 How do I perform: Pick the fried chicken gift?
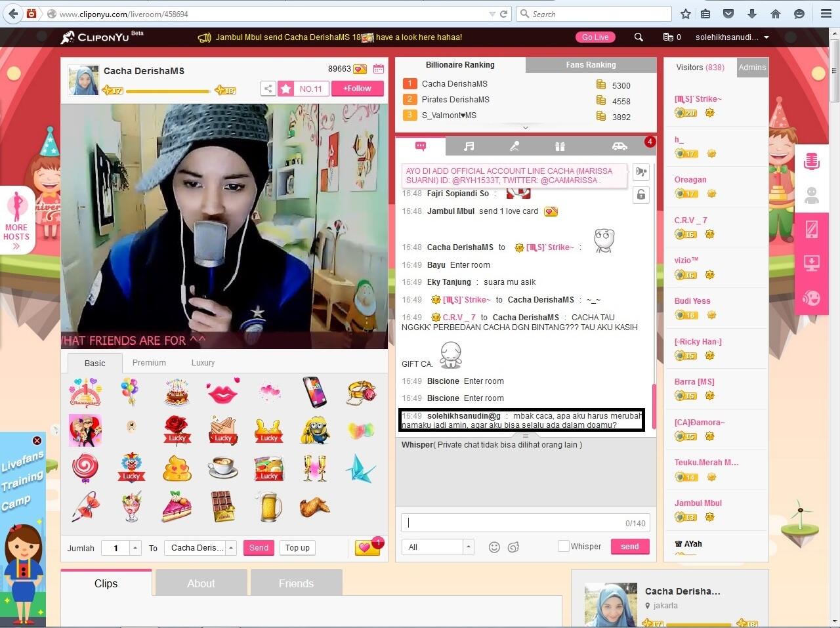point(314,506)
